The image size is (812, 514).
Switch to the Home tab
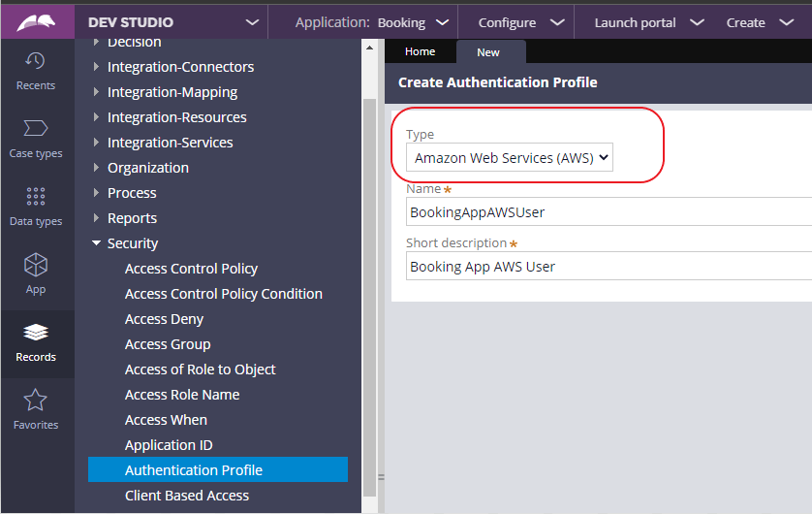tap(420, 51)
